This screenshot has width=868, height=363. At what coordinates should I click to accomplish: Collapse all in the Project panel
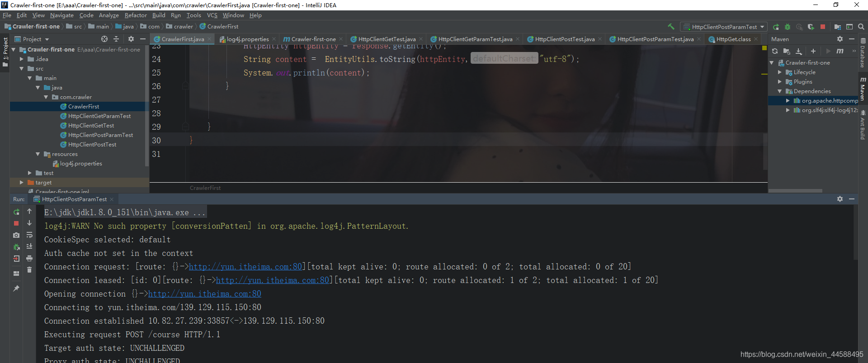pos(116,39)
